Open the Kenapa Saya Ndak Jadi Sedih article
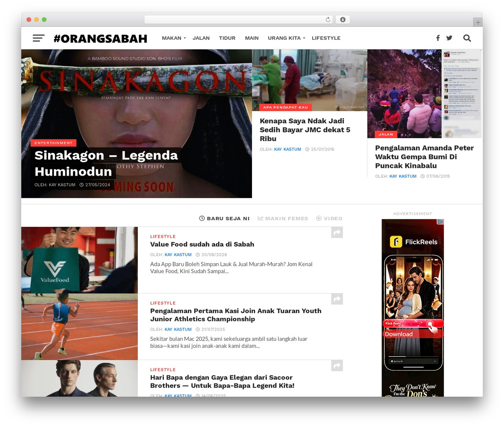Image resolution: width=504 pixels, height=427 pixels. pos(305,130)
